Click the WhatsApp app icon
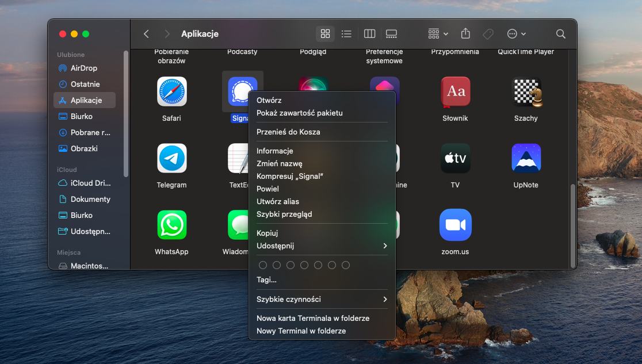This screenshot has height=364, width=642. coord(172,225)
